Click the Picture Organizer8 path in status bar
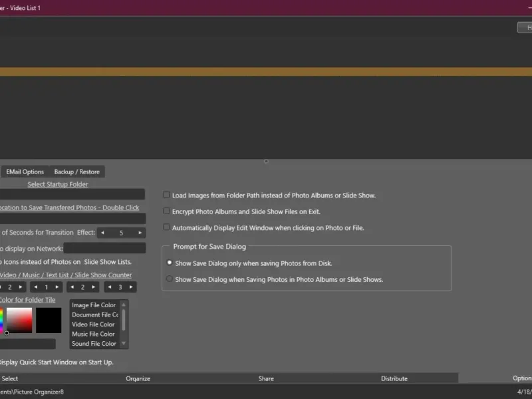The height and width of the screenshot is (399, 532). (32, 392)
